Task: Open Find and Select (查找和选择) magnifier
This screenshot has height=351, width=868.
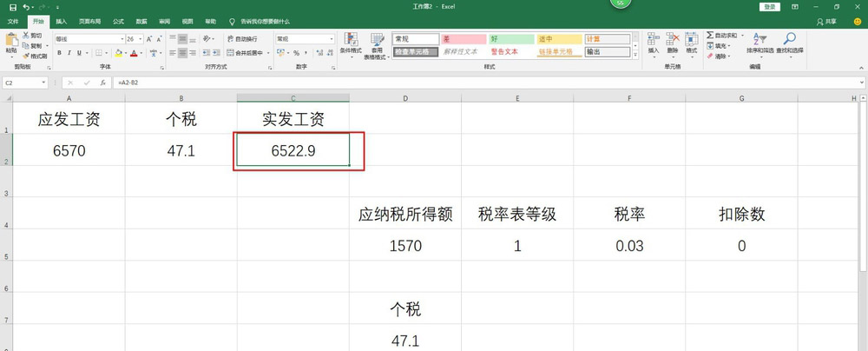Action: 790,43
